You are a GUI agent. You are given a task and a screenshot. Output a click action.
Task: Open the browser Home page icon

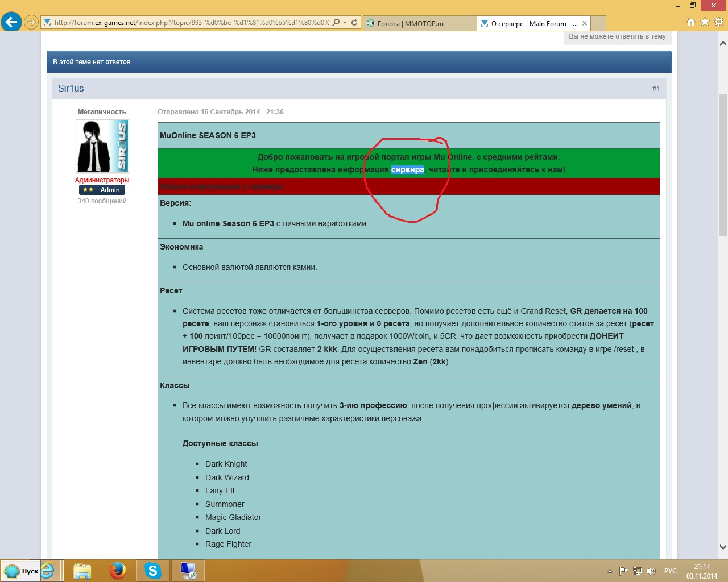[x=691, y=22]
